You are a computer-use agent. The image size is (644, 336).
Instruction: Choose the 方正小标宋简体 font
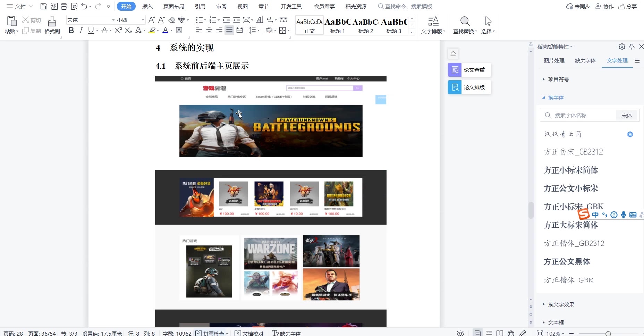point(571,170)
